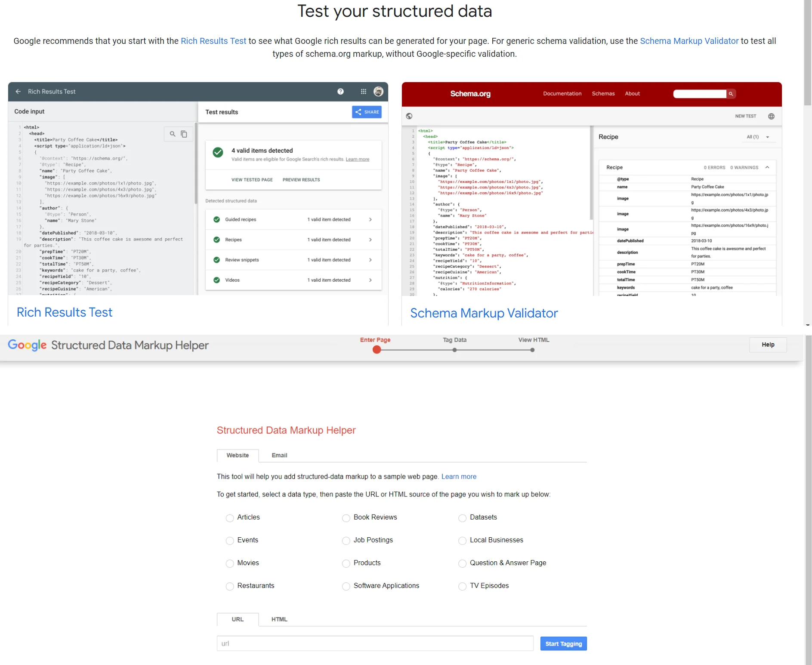The width and height of the screenshot is (812, 665).
Task: Click the back arrow in Rich Results Test header
Action: coord(18,92)
